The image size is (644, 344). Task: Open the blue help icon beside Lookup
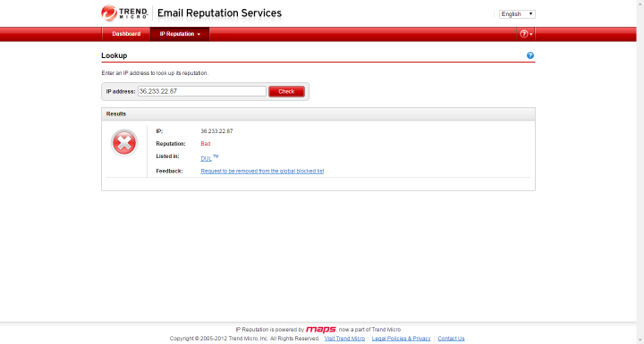(530, 55)
